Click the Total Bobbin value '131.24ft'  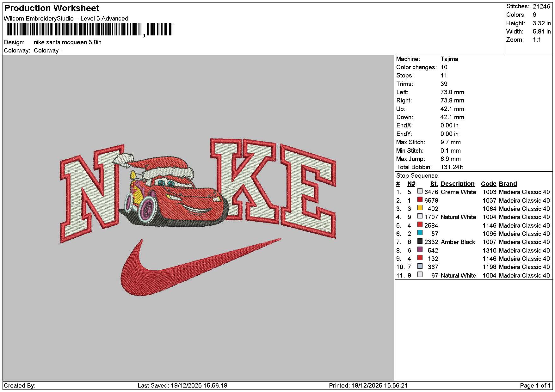452,167
